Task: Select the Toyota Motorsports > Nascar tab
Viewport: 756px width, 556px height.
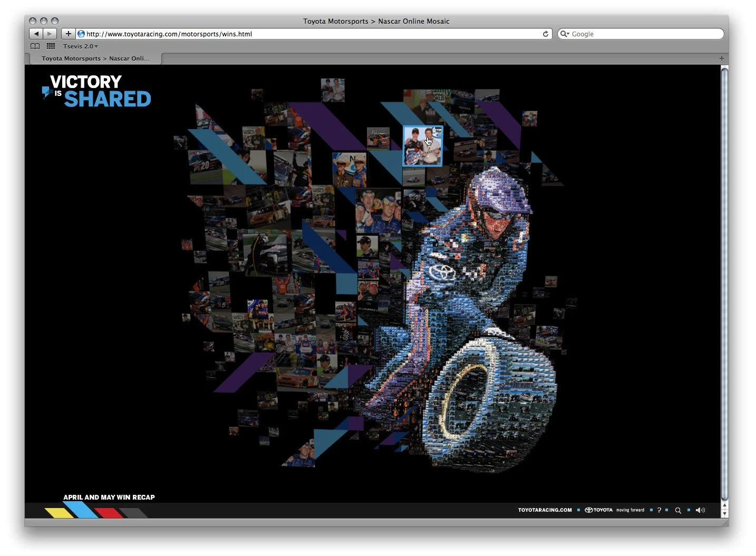Action: click(x=95, y=58)
